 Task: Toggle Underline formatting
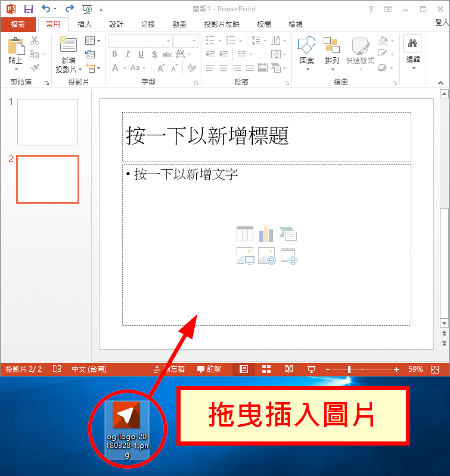point(141,54)
